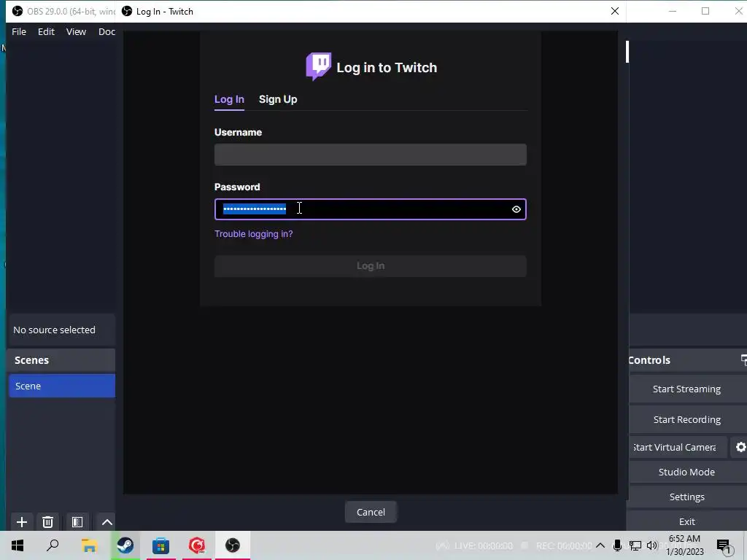
Task: Close the Log In - Twitch window
Action: [614, 11]
